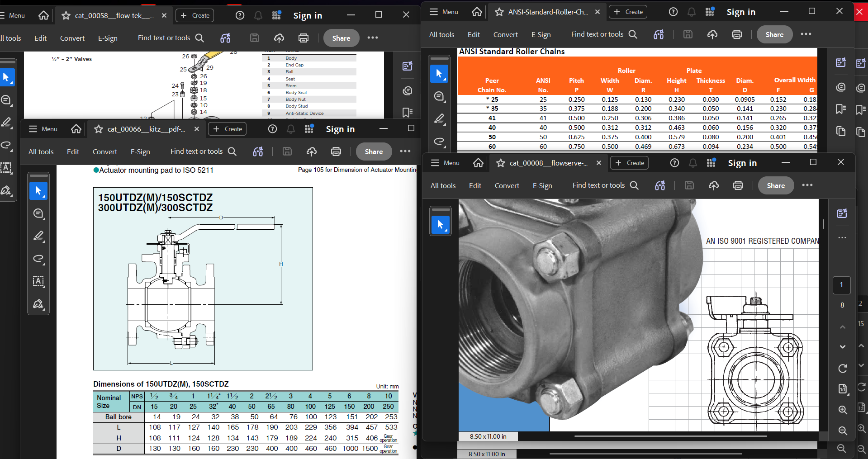Go to next page chevron in flowserve window
The width and height of the screenshot is (868, 459).
click(843, 347)
